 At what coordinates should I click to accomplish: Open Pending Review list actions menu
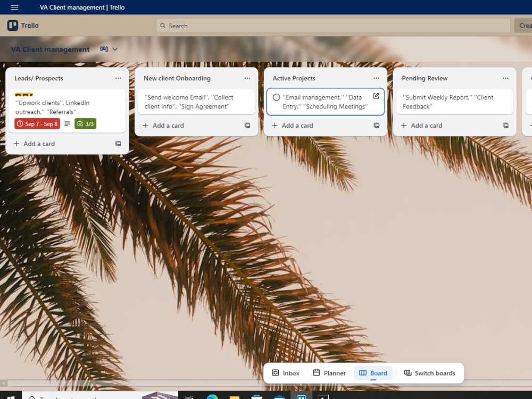(505, 78)
